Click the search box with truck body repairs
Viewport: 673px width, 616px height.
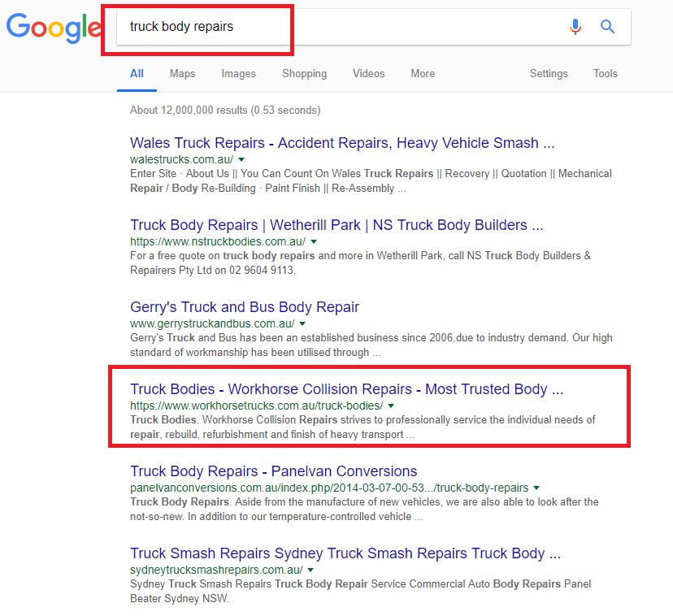[x=339, y=27]
